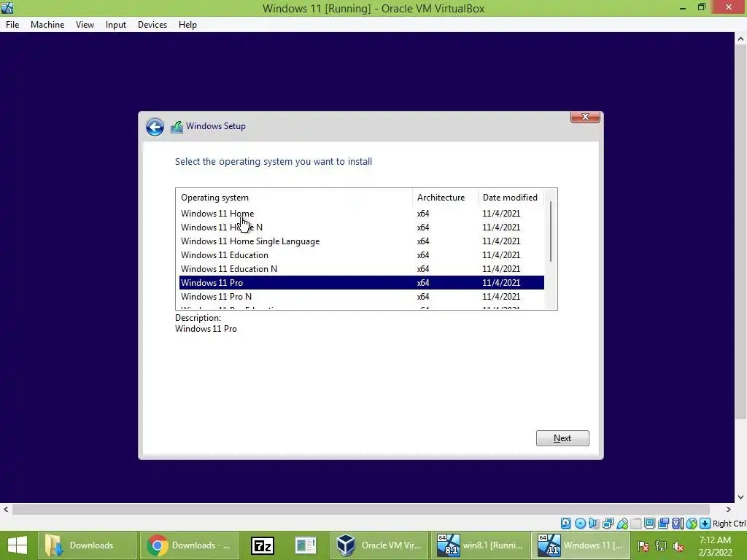The width and height of the screenshot is (747, 560).
Task: Switch to the win8.1 running VM taskbar item
Action: coord(480,545)
